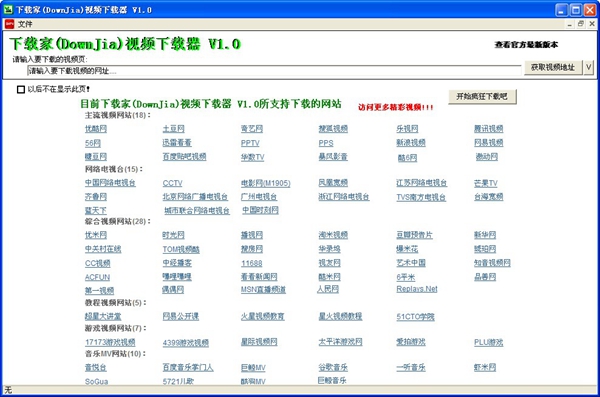Open the 中国时刻网 link
Image resolution: width=600 pixels, height=397 pixels.
260,210
